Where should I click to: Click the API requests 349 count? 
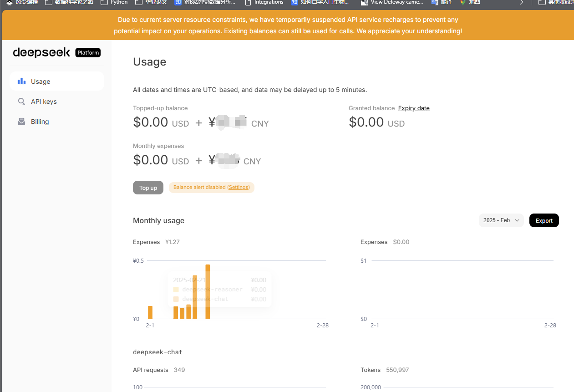pyautogui.click(x=179, y=370)
